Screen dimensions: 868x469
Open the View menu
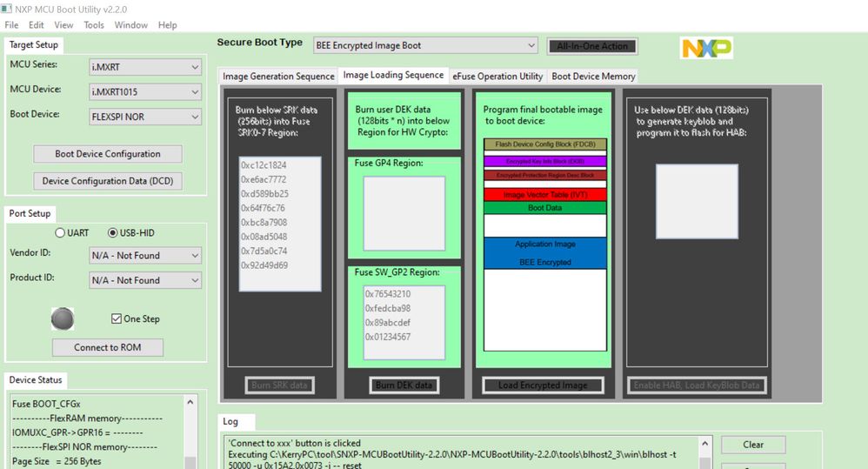point(63,25)
